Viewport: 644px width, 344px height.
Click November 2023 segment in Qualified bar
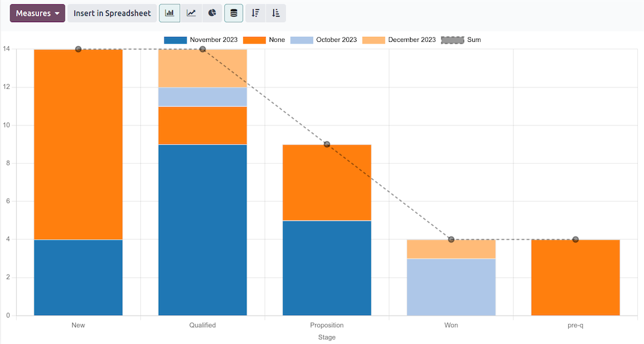click(203, 230)
